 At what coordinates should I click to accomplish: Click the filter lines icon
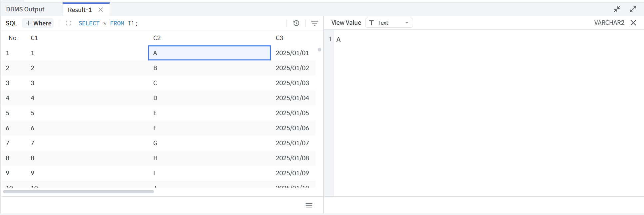pyautogui.click(x=314, y=23)
